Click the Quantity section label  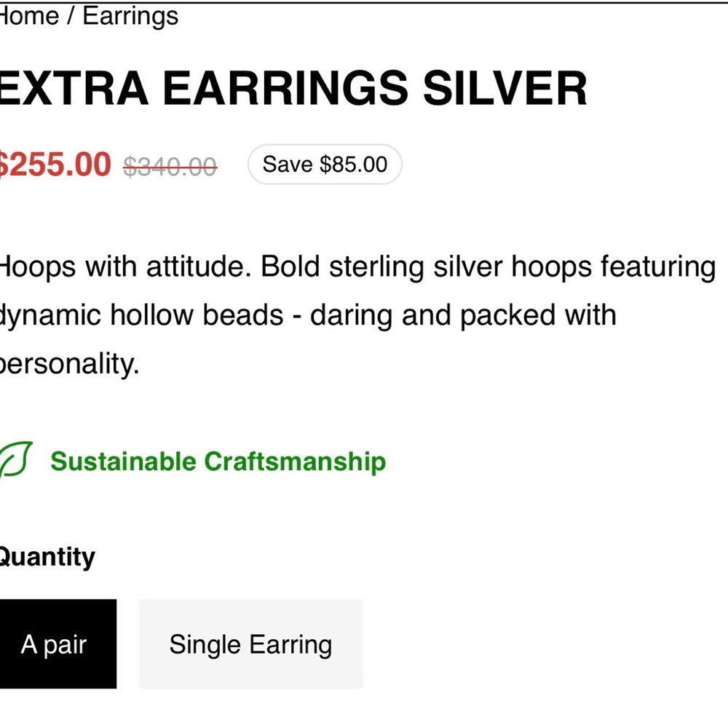pyautogui.click(x=47, y=556)
